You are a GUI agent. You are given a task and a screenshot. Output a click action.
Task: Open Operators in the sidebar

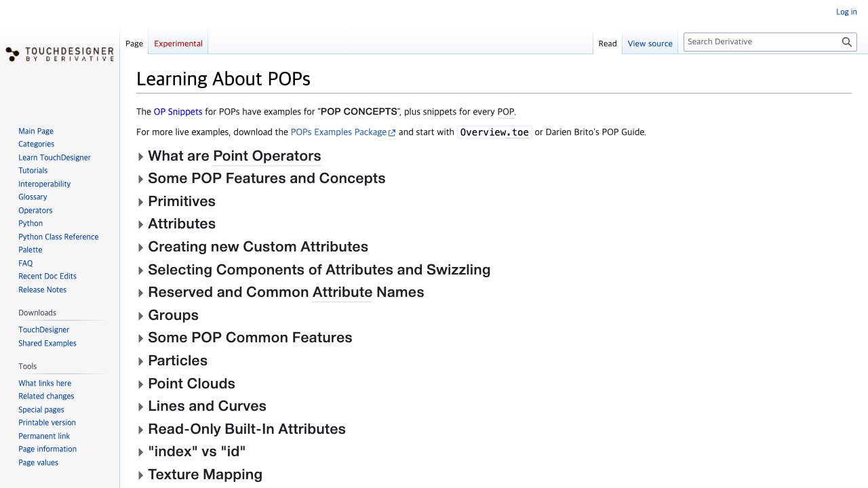[35, 211]
